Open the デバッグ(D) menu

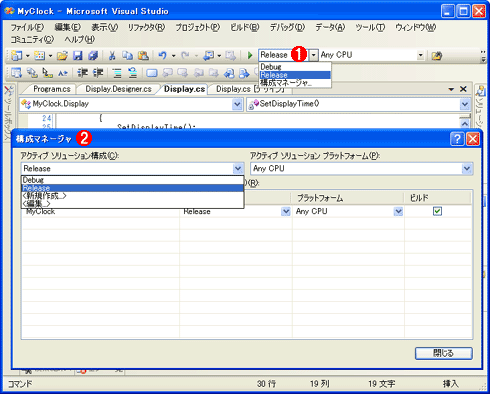(x=287, y=27)
